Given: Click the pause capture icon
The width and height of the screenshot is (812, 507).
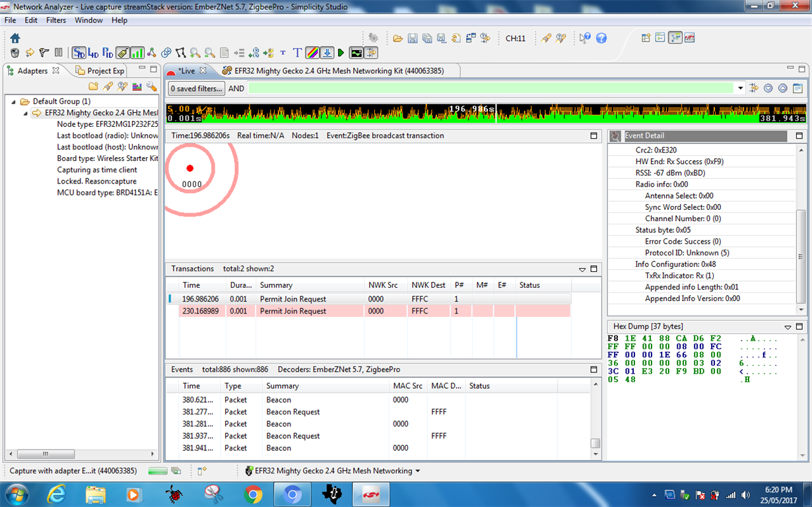Looking at the screenshot, I should (58, 53).
